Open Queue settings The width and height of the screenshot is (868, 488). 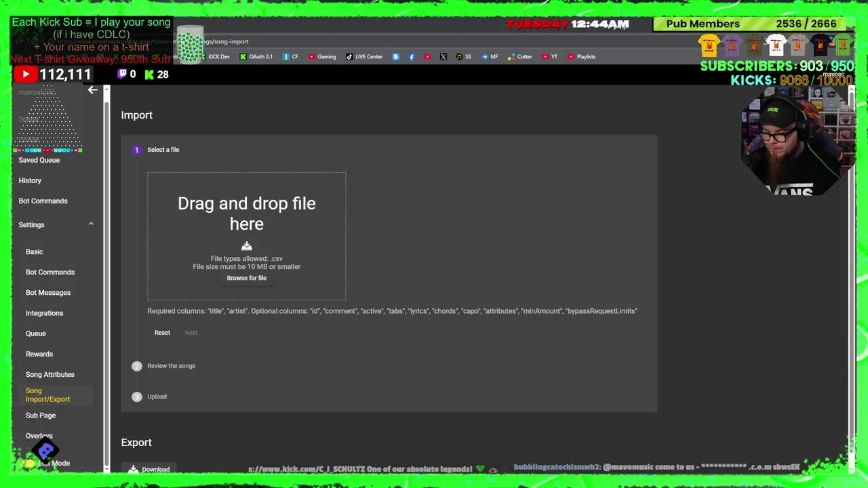click(36, 333)
